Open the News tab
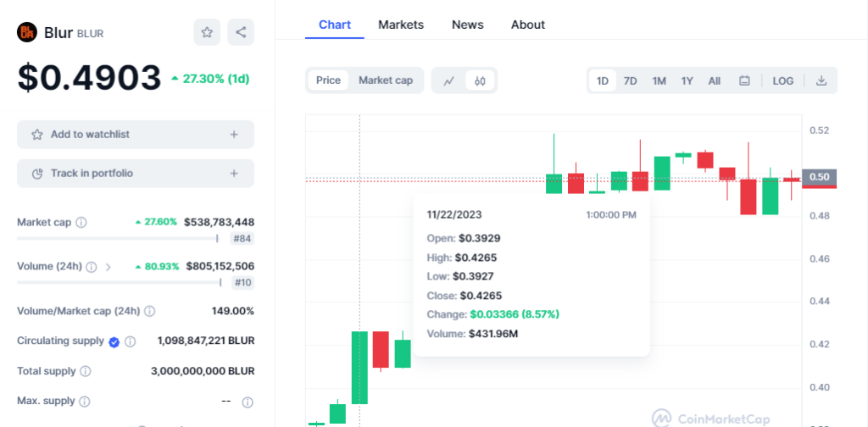This screenshot has width=868, height=427. click(x=467, y=25)
